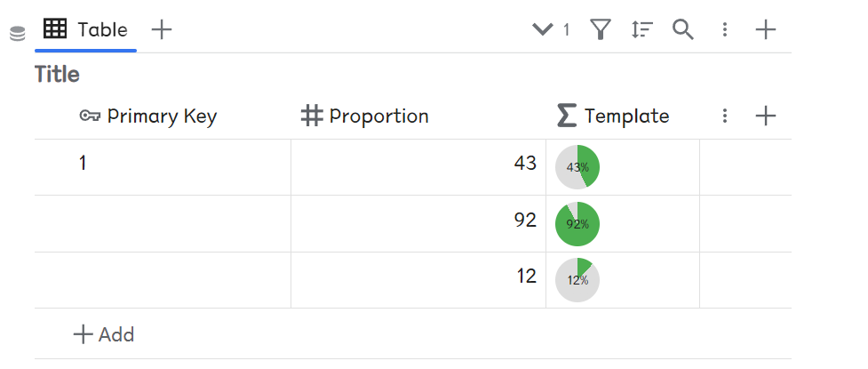Open the sort options icon
Image resolution: width=868 pixels, height=369 pixels.
641,29
